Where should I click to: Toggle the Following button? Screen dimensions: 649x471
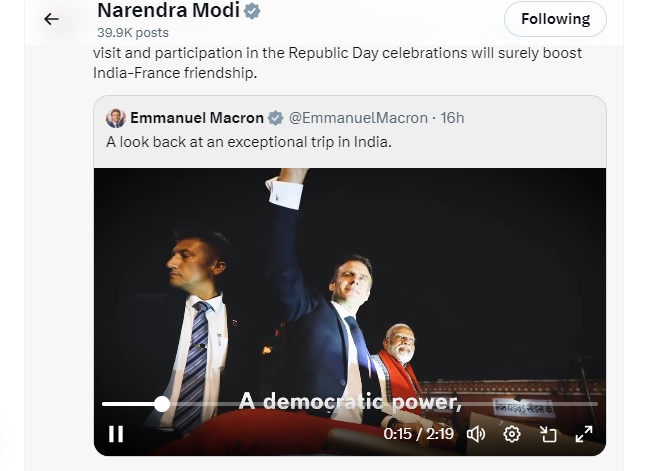tap(555, 19)
